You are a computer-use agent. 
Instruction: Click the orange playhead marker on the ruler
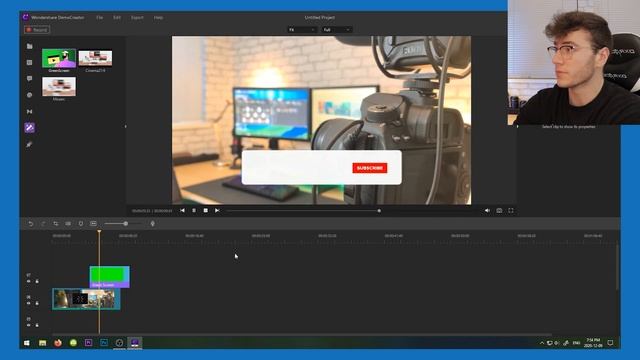99,232
